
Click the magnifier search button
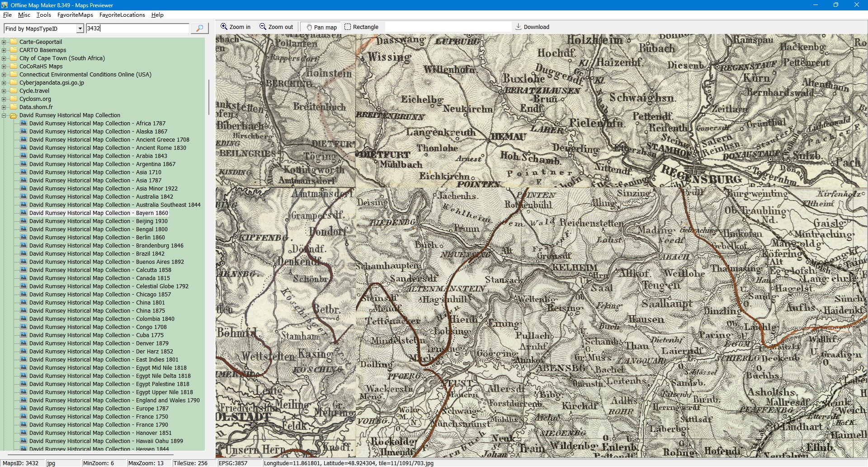click(199, 28)
